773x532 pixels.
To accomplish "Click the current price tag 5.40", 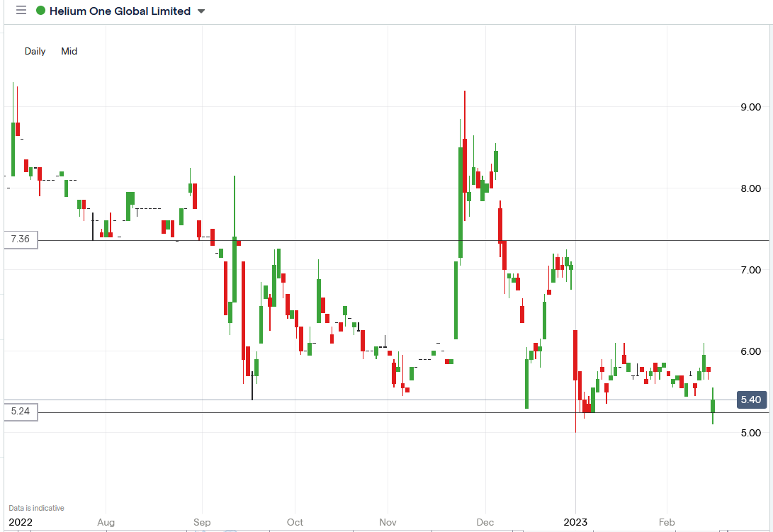I will tap(751, 400).
